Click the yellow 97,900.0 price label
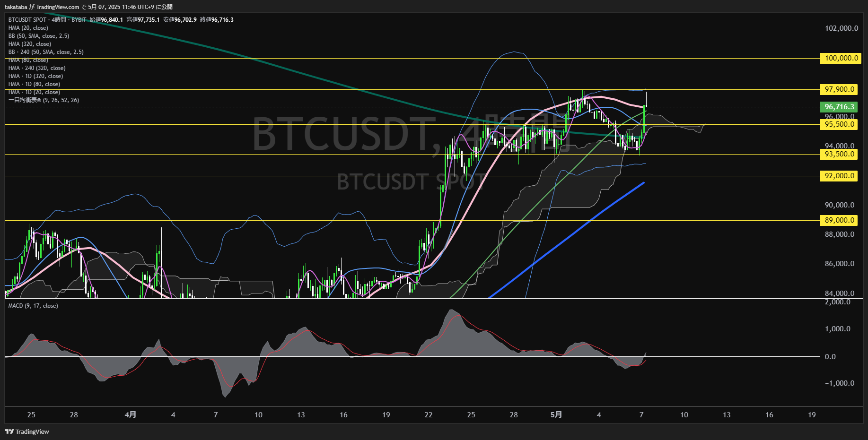The image size is (868, 440). (839, 89)
